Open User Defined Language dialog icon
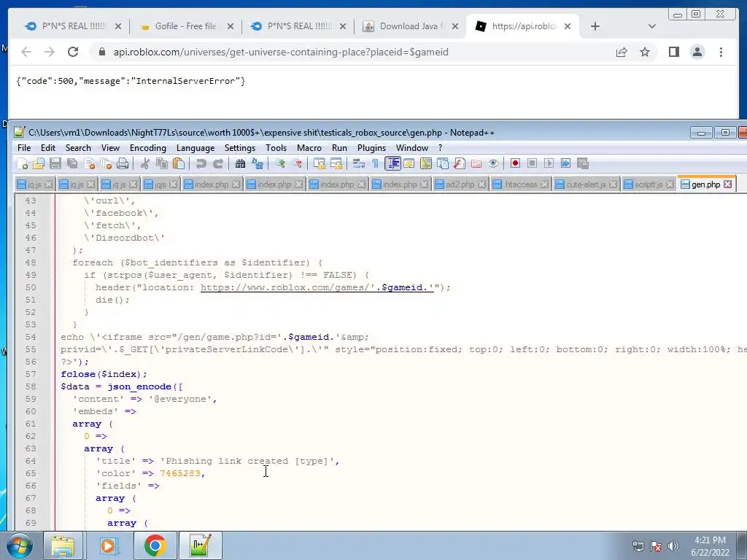The height and width of the screenshot is (560, 747). click(x=409, y=164)
